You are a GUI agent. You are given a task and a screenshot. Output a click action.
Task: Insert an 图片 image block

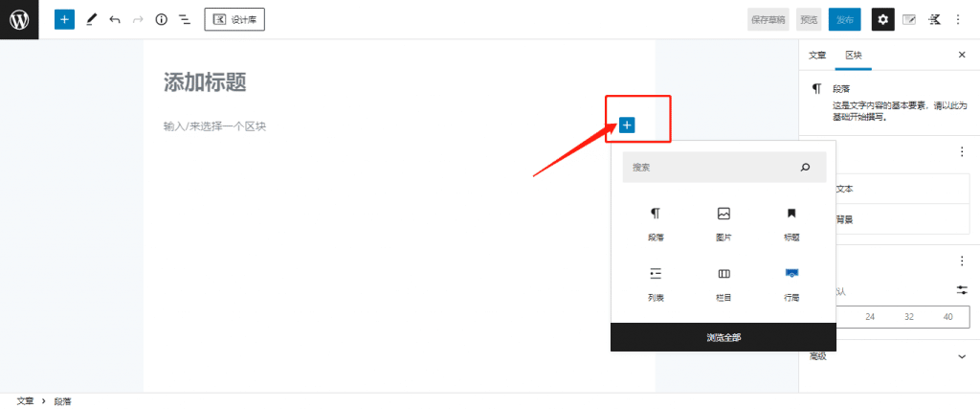click(x=724, y=224)
